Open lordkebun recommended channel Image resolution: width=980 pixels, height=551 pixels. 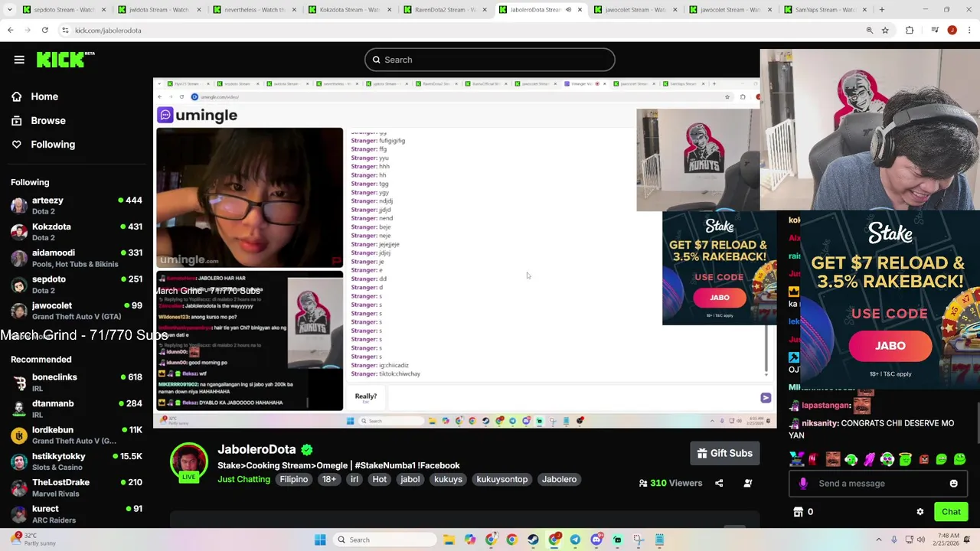coord(77,435)
